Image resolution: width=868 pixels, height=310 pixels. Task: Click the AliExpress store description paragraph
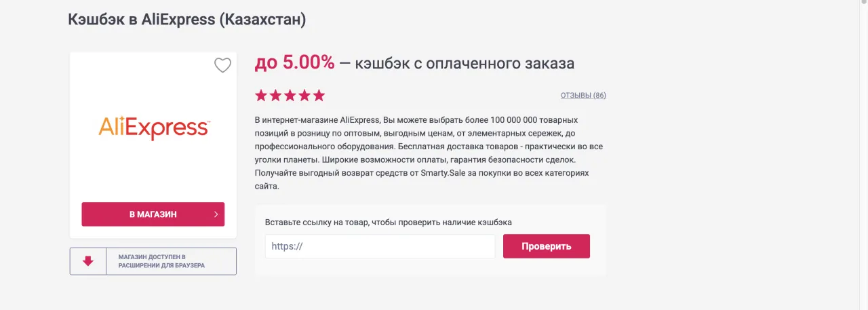429,146
